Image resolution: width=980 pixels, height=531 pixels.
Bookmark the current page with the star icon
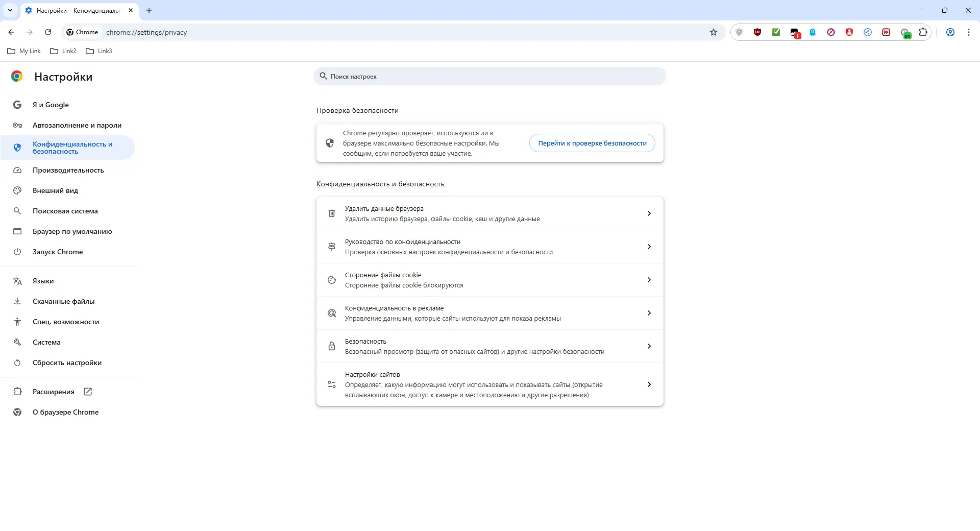point(713,32)
